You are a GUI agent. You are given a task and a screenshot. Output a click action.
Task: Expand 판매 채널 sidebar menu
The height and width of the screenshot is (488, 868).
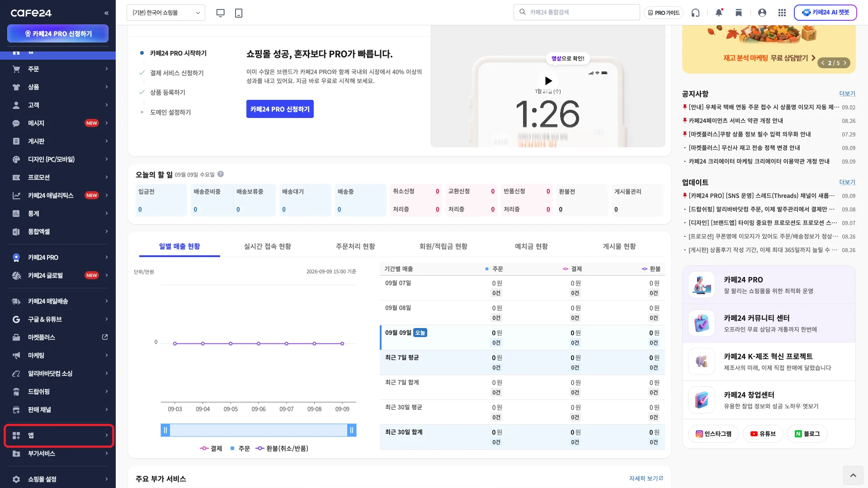(58, 410)
